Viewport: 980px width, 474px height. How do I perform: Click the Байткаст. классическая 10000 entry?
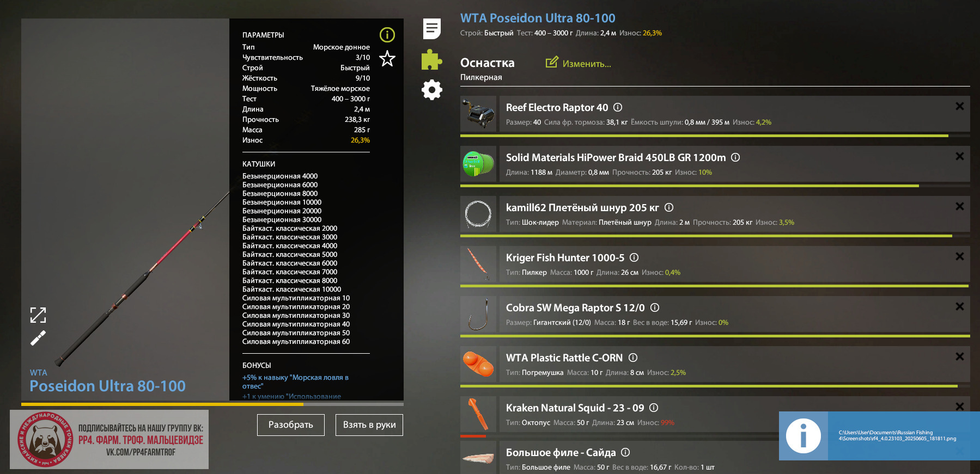(x=291, y=290)
